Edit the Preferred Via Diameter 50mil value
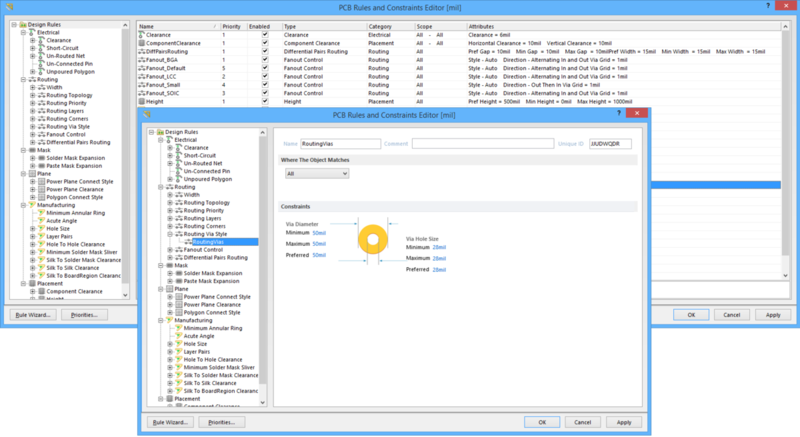This screenshot has height=437, width=800. [319, 255]
